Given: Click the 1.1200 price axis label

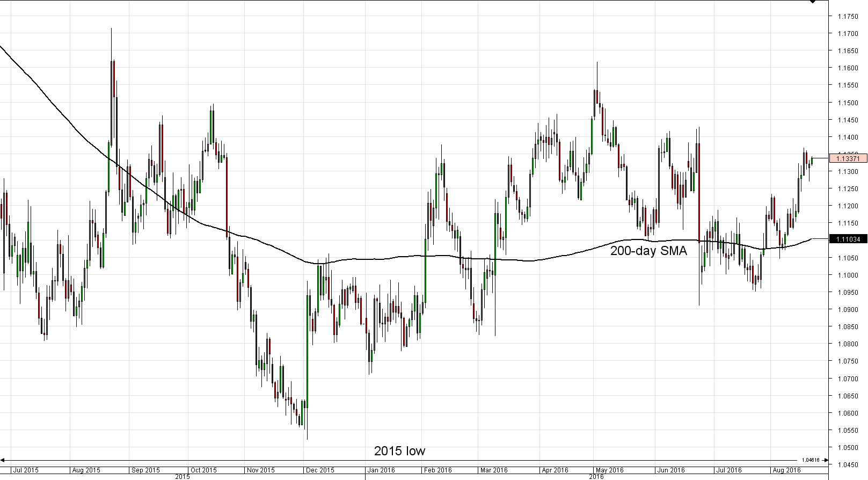Looking at the screenshot, I should (x=848, y=206).
